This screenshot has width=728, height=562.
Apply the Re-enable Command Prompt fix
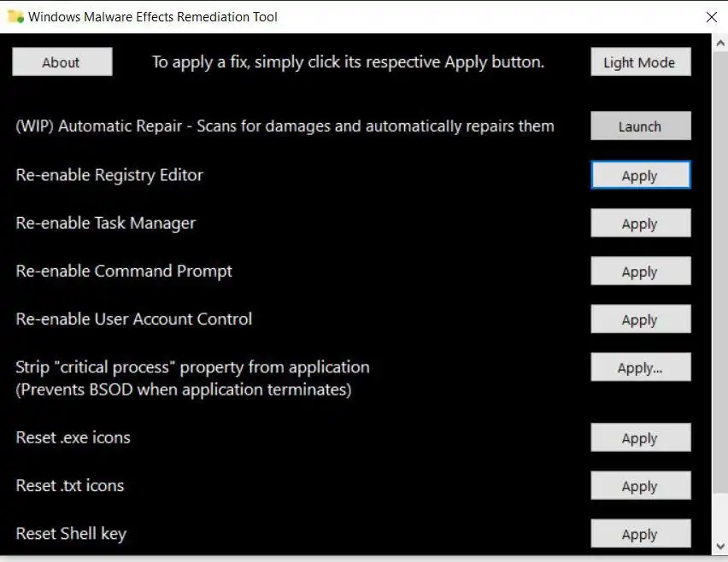640,272
